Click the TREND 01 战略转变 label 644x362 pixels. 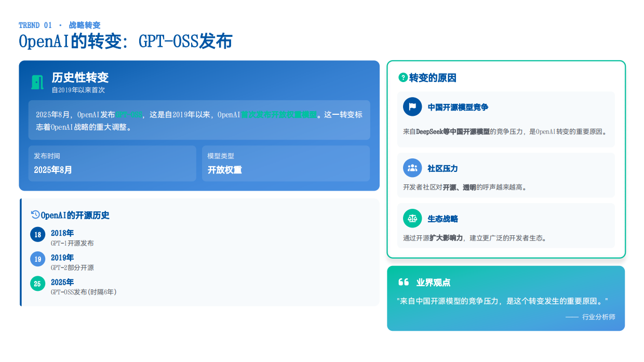click(59, 25)
